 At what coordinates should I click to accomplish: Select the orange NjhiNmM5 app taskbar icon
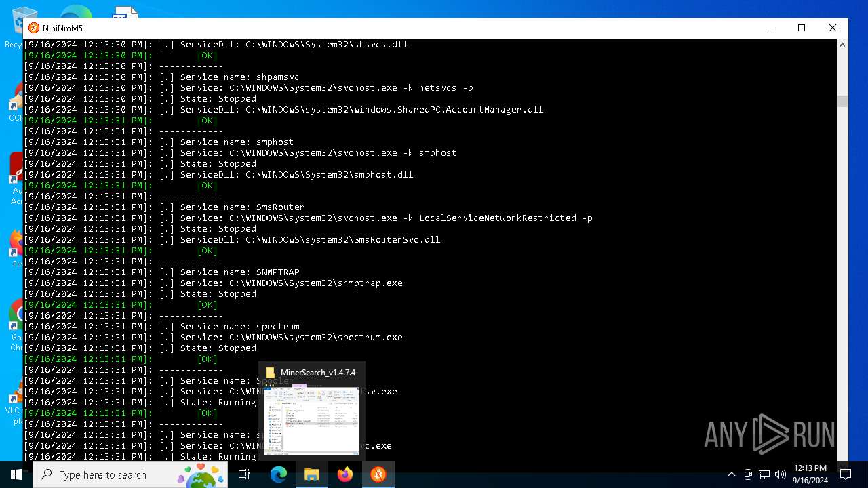378,474
